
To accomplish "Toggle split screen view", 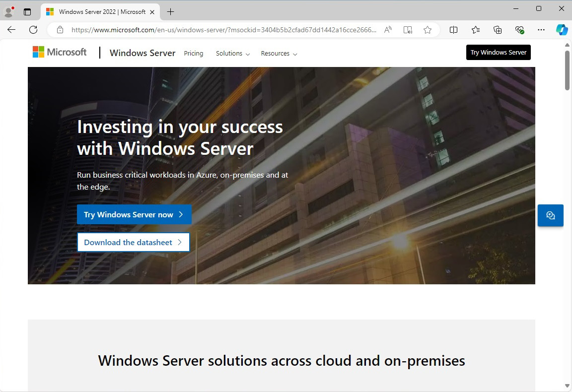I will (453, 30).
